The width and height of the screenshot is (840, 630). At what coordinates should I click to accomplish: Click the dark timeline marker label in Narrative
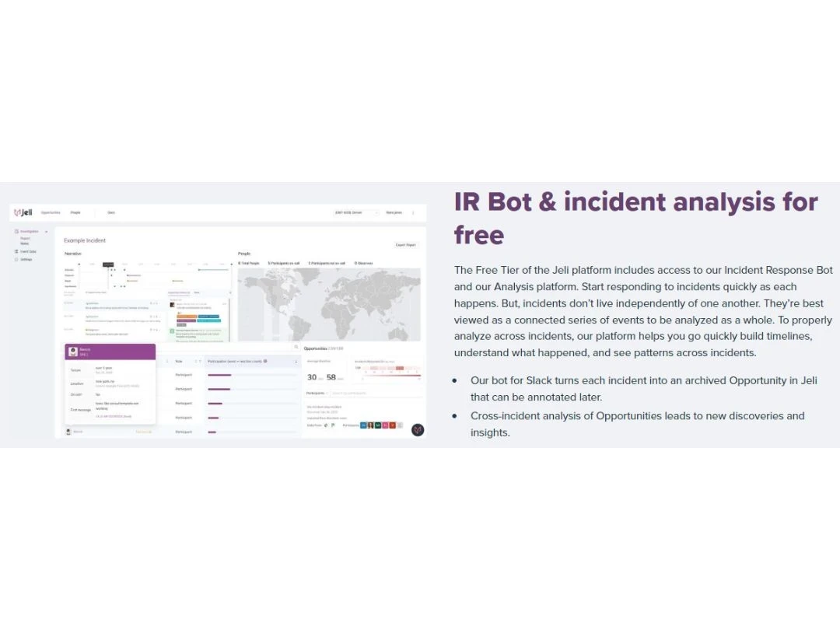[108, 264]
